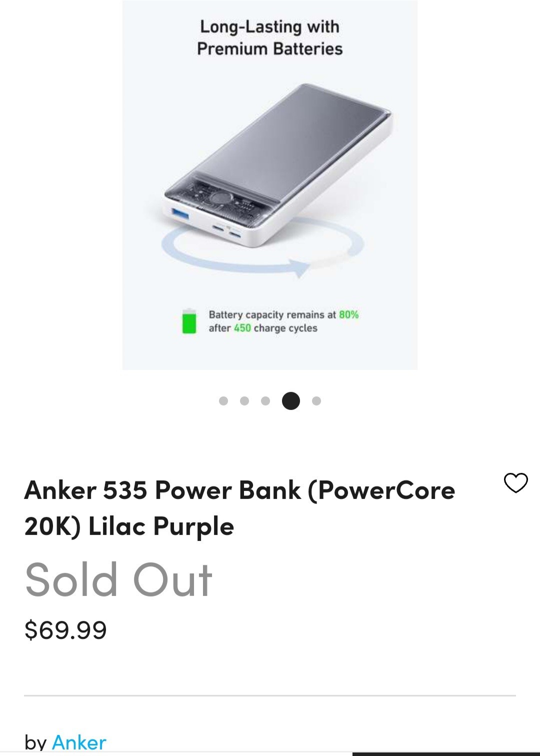The height and width of the screenshot is (756, 540).
Task: Add product to wishlist with heart icon
Action: click(515, 483)
